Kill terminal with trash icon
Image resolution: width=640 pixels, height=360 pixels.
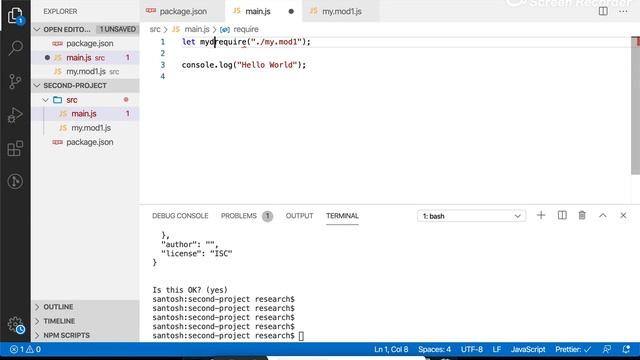582,216
